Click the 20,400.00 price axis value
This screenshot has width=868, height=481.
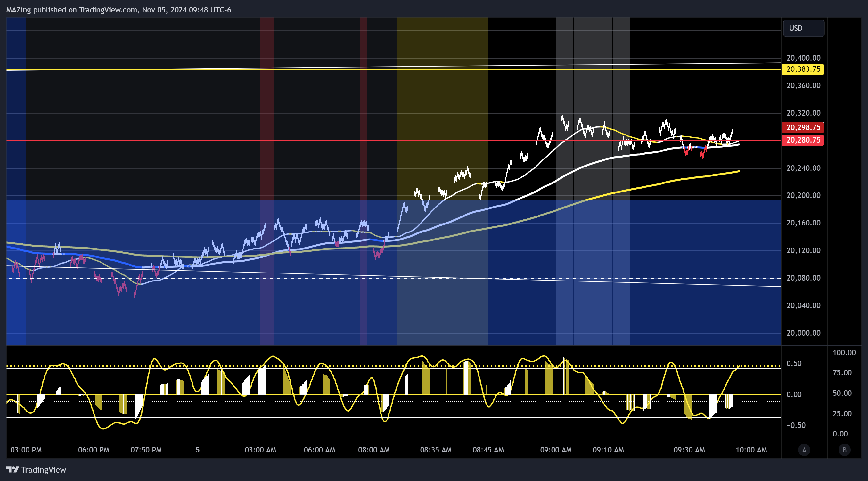[803, 58]
